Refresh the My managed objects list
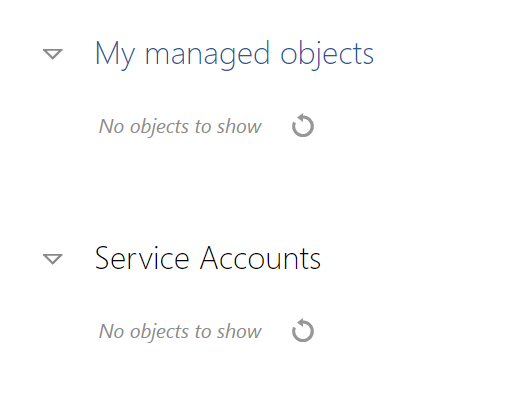This screenshot has height=410, width=524. coord(303,126)
